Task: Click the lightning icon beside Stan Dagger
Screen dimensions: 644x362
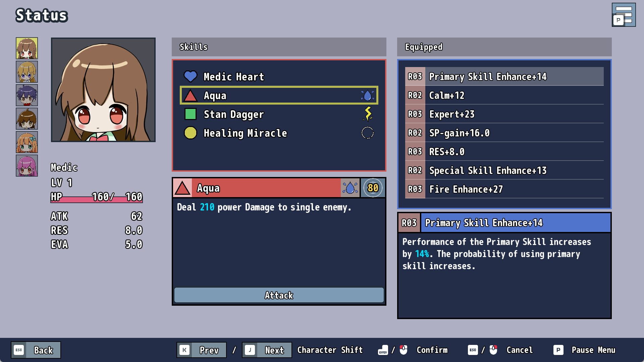Action: [x=367, y=114]
